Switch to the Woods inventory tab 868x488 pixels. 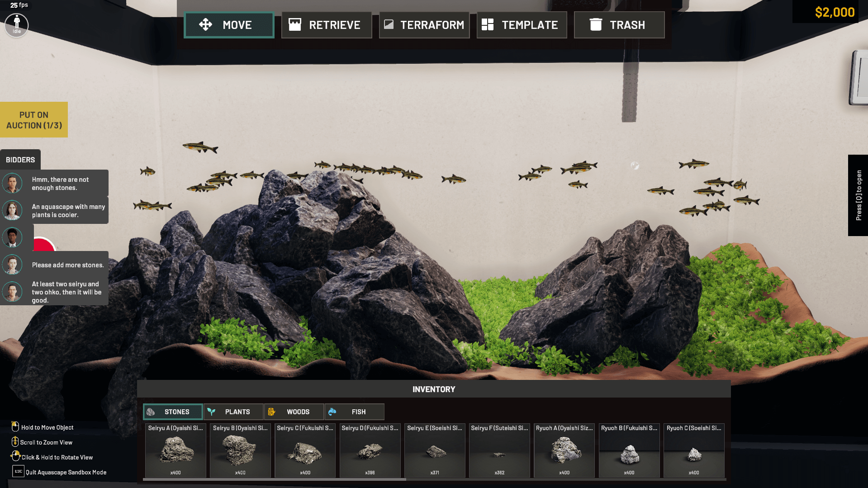[x=294, y=412]
